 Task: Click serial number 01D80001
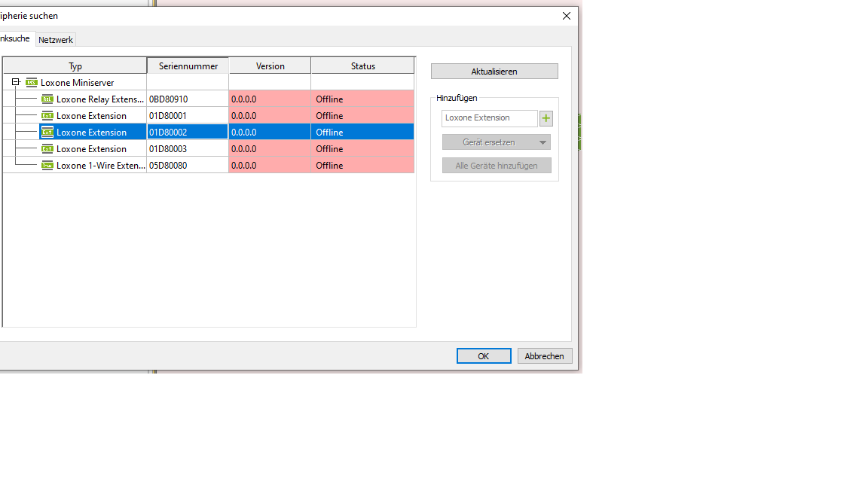168,116
